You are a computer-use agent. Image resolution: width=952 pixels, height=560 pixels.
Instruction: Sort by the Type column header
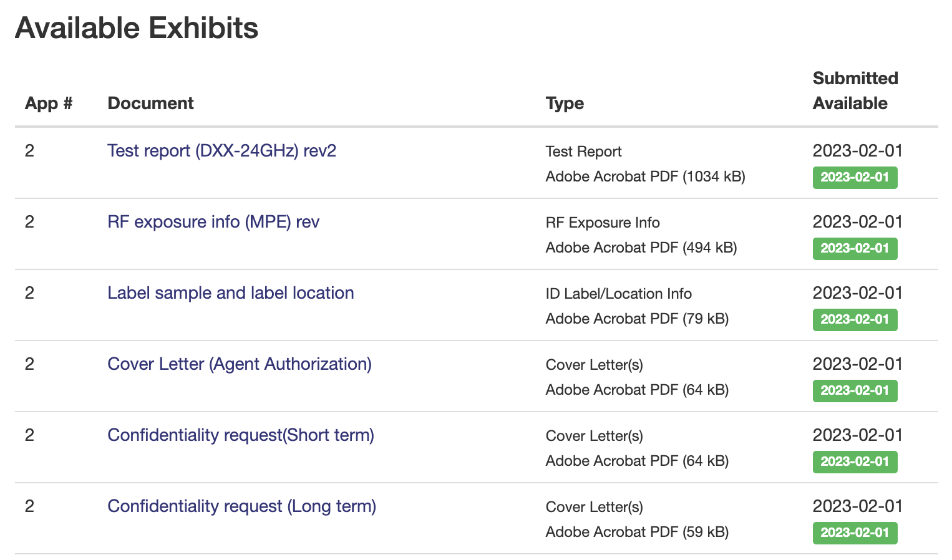[x=565, y=103]
